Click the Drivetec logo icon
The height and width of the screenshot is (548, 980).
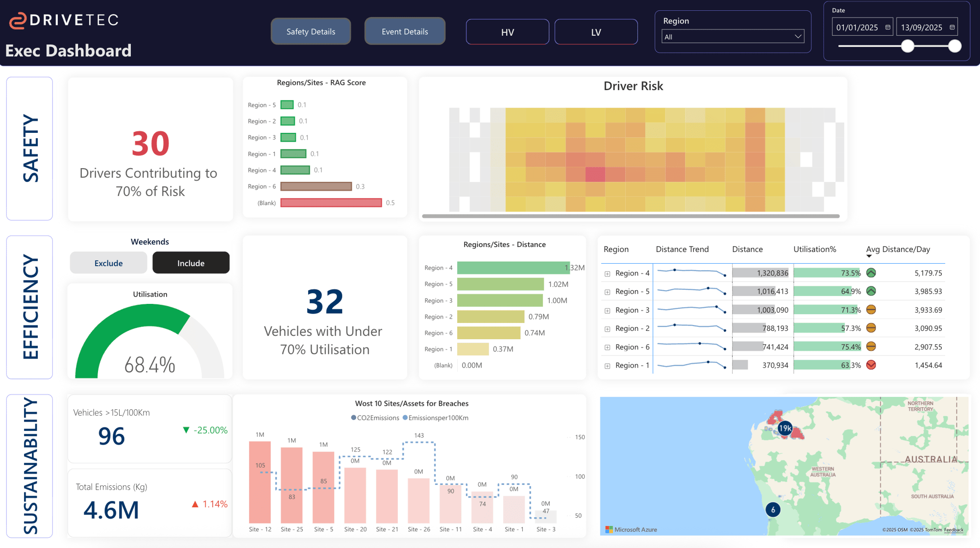pos(18,21)
